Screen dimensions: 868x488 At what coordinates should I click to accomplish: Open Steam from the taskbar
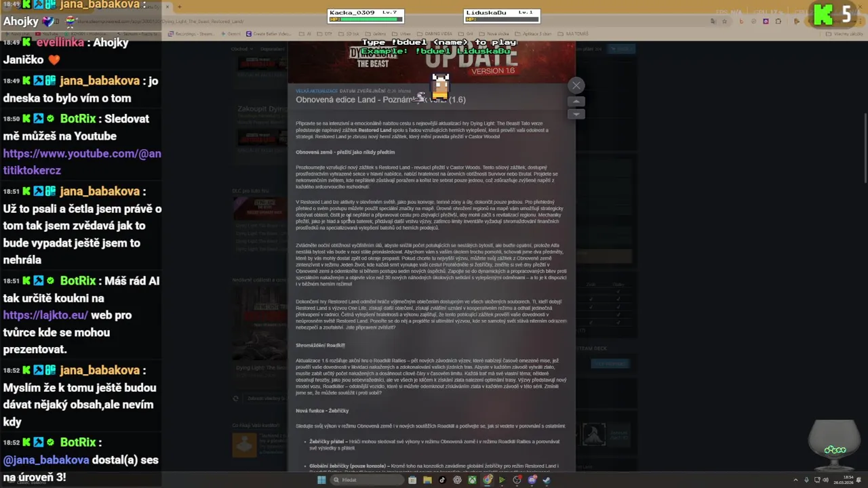click(x=547, y=480)
